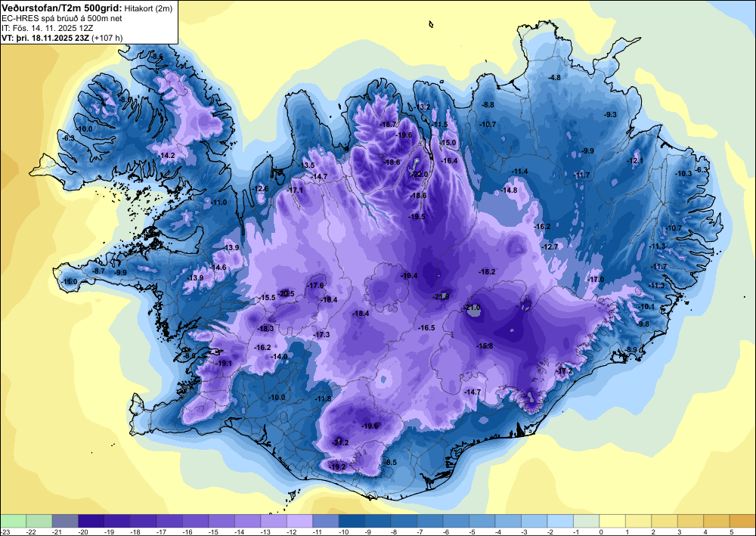Click the dark blue legend swatch above -10

pyautogui.click(x=352, y=521)
